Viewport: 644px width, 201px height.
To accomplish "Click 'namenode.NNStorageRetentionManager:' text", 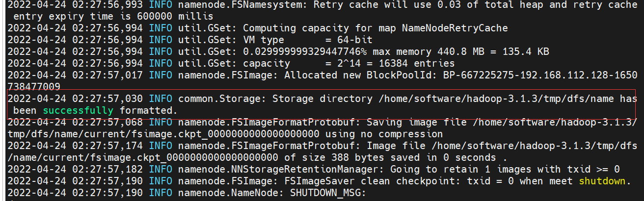I will pos(281,170).
